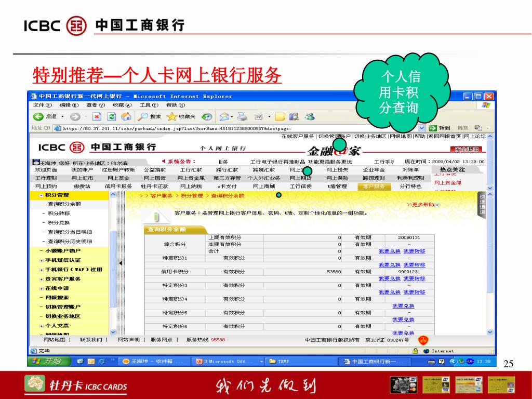
Task: Open the 编辑(E) menu
Action: [x=69, y=105]
